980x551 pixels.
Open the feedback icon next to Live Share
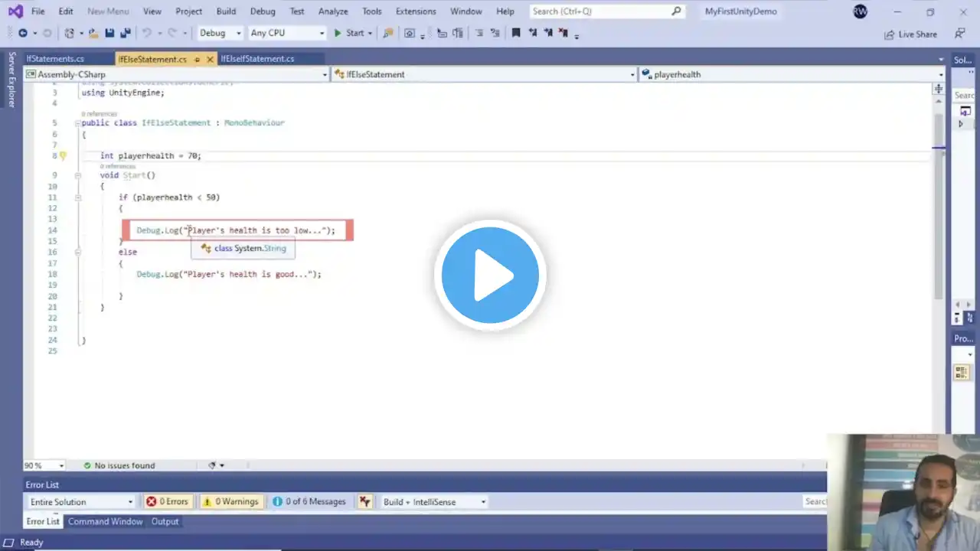(959, 34)
